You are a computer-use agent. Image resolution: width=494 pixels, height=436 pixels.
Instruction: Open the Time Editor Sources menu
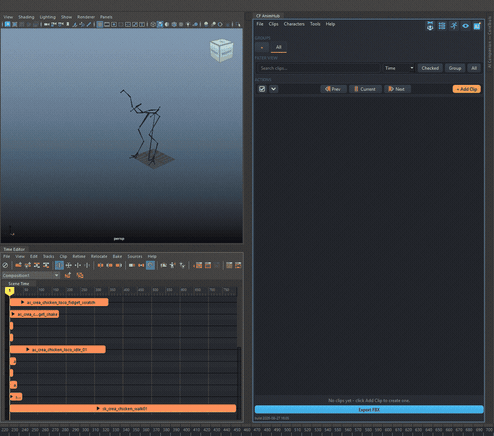click(x=135, y=256)
